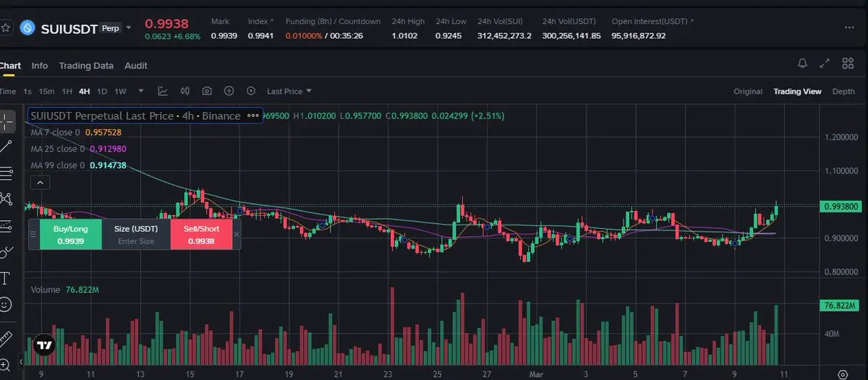Select the MA 99 close indicator legend
This screenshot has height=380, width=868.
[x=78, y=165]
